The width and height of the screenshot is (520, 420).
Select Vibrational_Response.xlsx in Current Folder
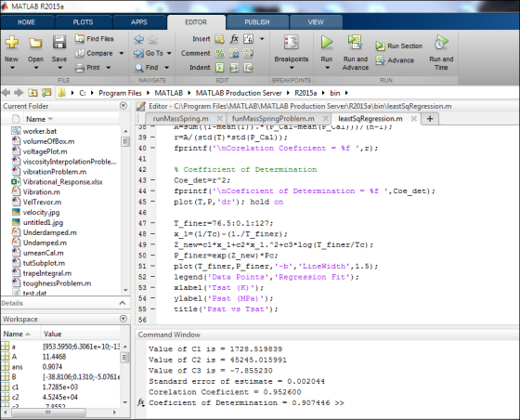(63, 182)
